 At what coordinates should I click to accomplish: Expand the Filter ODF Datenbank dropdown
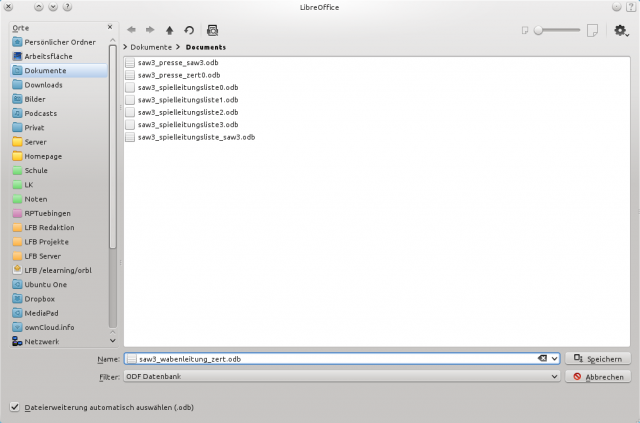(554, 377)
